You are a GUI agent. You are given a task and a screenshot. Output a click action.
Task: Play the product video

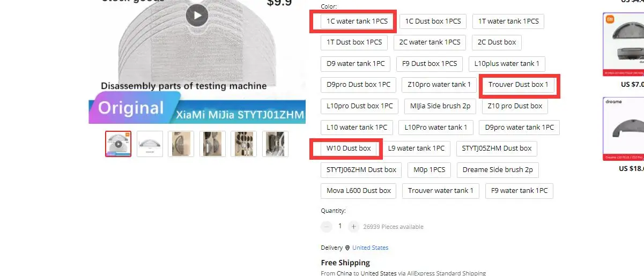tap(197, 15)
